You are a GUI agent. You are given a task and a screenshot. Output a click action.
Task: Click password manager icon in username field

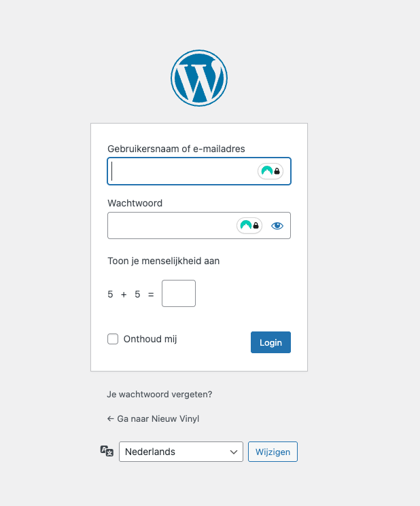coord(270,171)
